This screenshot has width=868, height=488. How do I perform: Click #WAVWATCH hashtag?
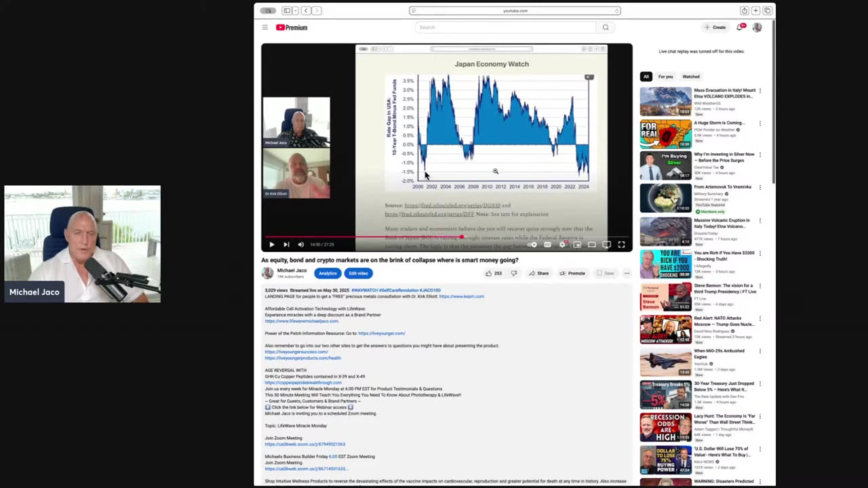(364, 290)
